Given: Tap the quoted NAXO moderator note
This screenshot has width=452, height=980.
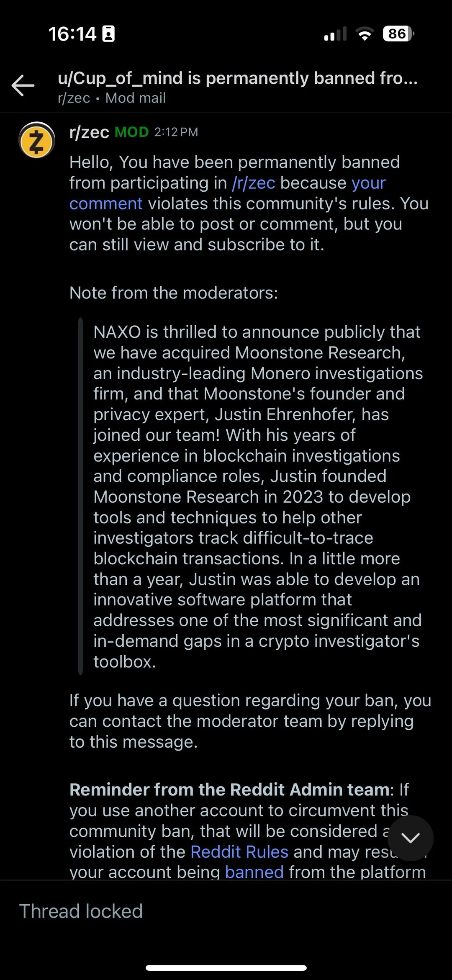Looking at the screenshot, I should click(256, 496).
